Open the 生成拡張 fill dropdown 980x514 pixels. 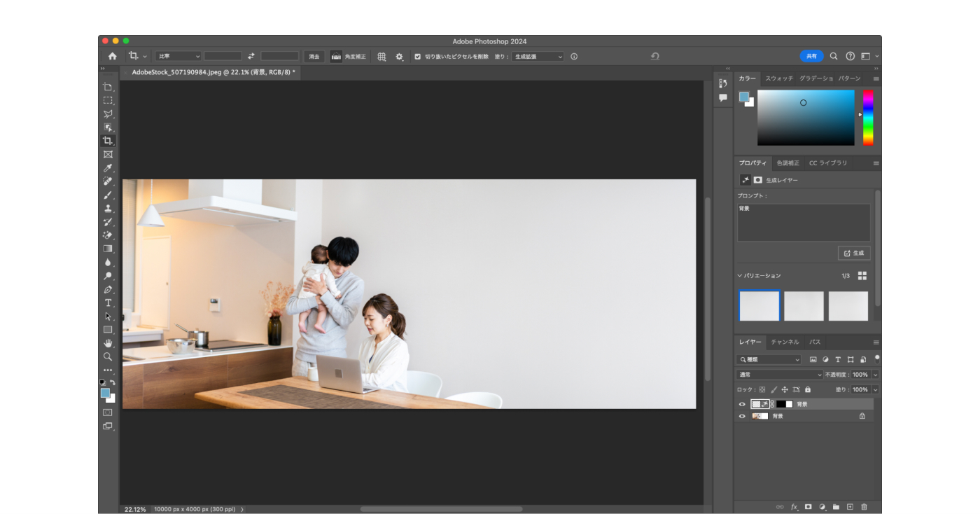tap(538, 57)
